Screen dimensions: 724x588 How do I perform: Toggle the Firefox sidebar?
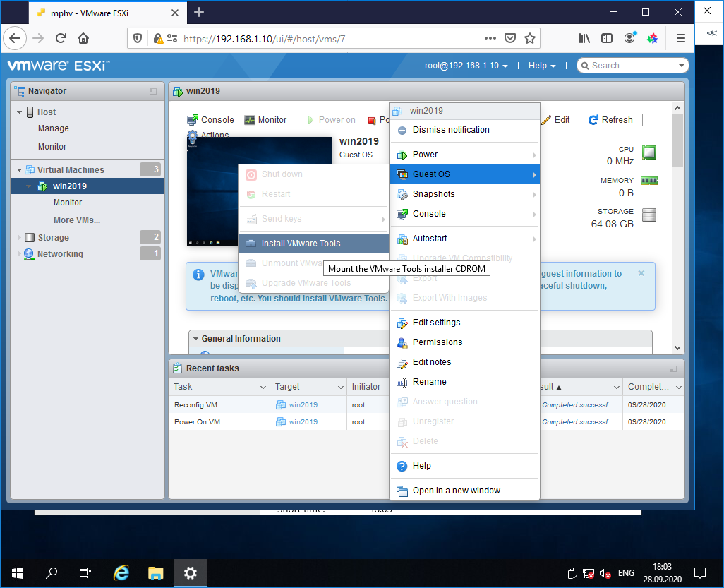pyautogui.click(x=607, y=38)
